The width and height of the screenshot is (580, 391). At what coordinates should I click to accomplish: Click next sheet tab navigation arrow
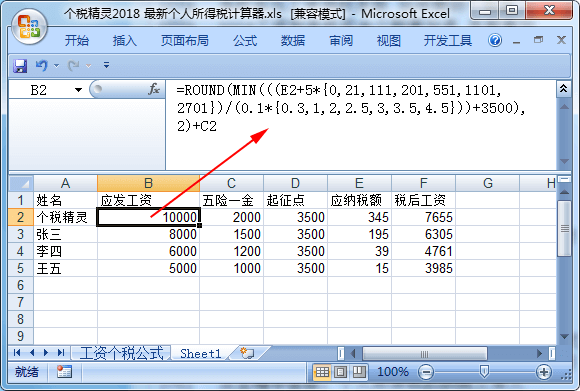point(46,353)
